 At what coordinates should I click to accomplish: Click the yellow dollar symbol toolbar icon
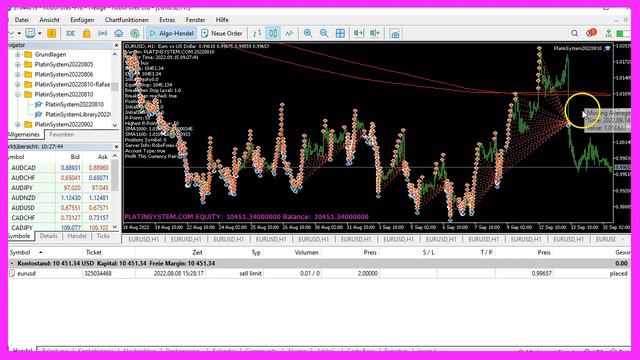point(51,33)
